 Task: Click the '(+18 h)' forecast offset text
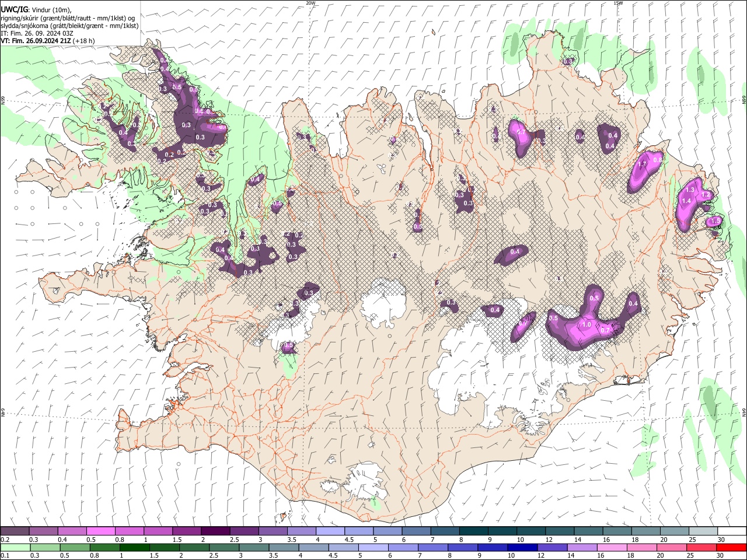pyautogui.click(x=84, y=41)
